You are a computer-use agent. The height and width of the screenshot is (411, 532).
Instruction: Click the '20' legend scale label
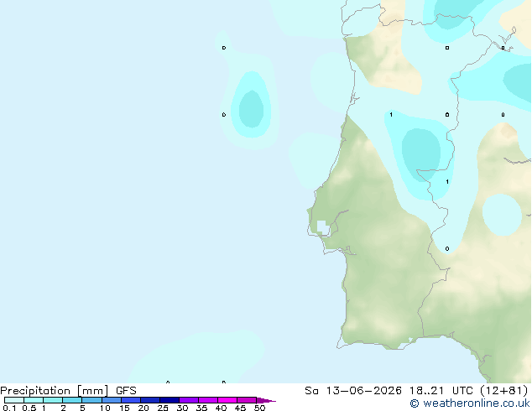point(143,408)
